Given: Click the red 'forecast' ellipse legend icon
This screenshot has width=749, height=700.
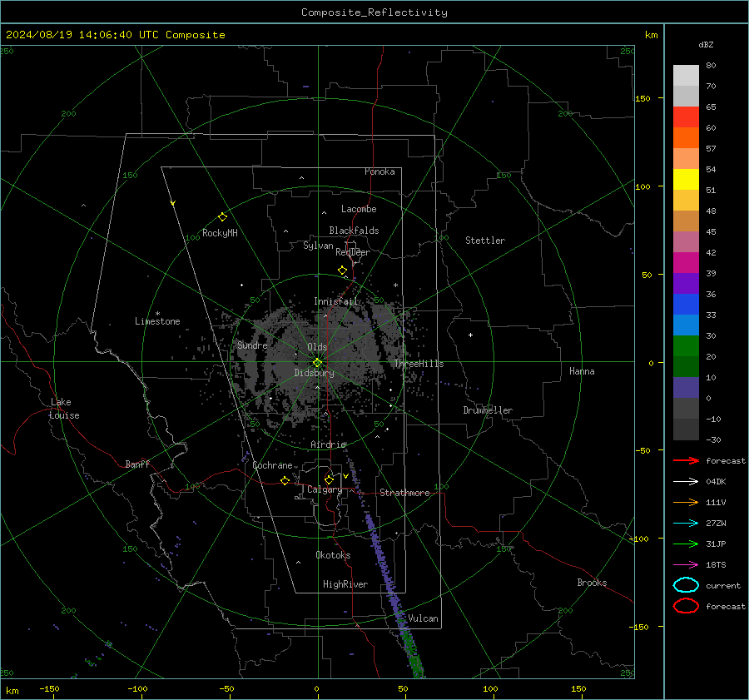Looking at the screenshot, I should pyautogui.click(x=686, y=606).
